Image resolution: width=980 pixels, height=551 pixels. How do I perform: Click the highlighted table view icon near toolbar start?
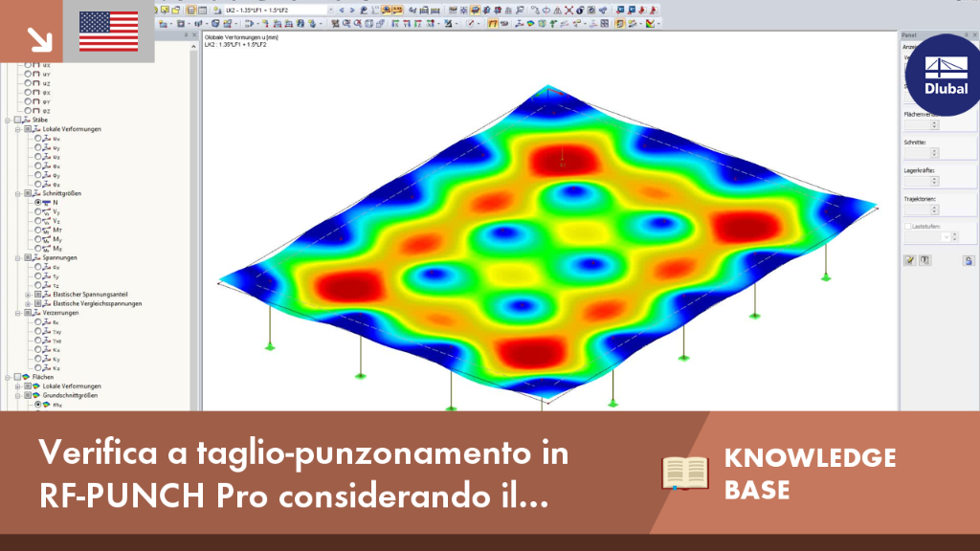click(x=191, y=10)
